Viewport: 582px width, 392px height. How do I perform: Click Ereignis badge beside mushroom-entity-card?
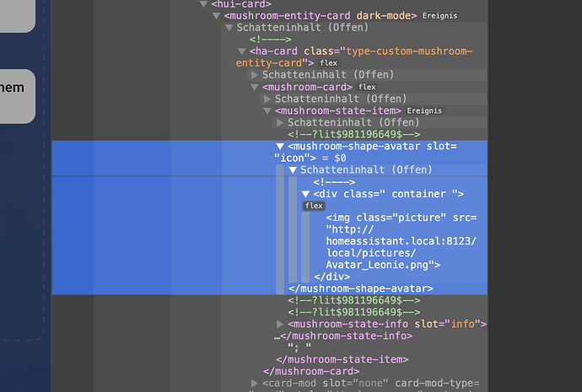(442, 16)
